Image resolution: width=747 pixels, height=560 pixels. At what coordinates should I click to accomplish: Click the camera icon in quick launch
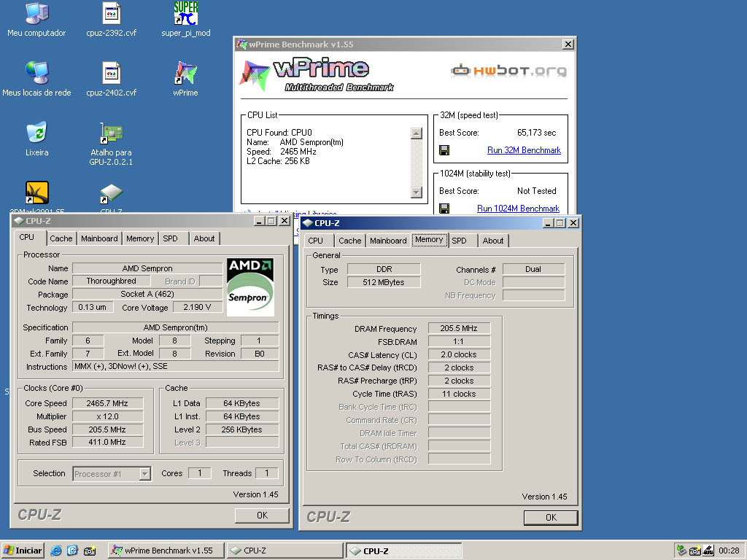90,551
